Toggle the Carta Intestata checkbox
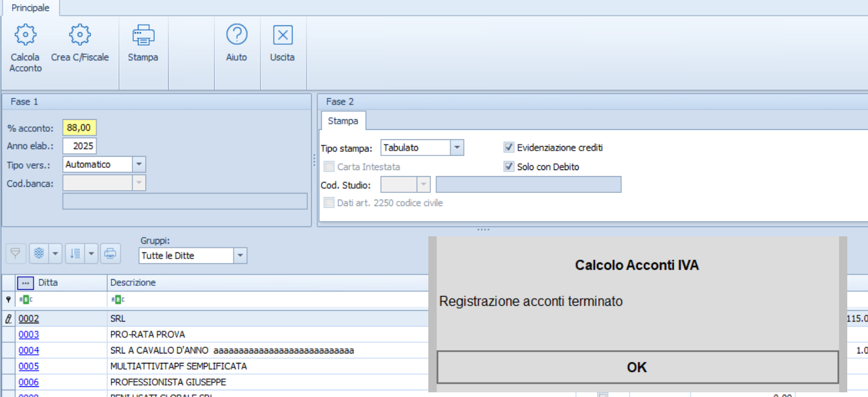868x397 pixels. click(329, 167)
